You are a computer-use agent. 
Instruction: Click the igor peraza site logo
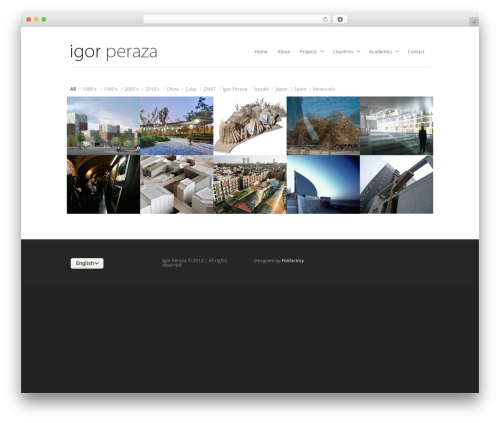[114, 52]
